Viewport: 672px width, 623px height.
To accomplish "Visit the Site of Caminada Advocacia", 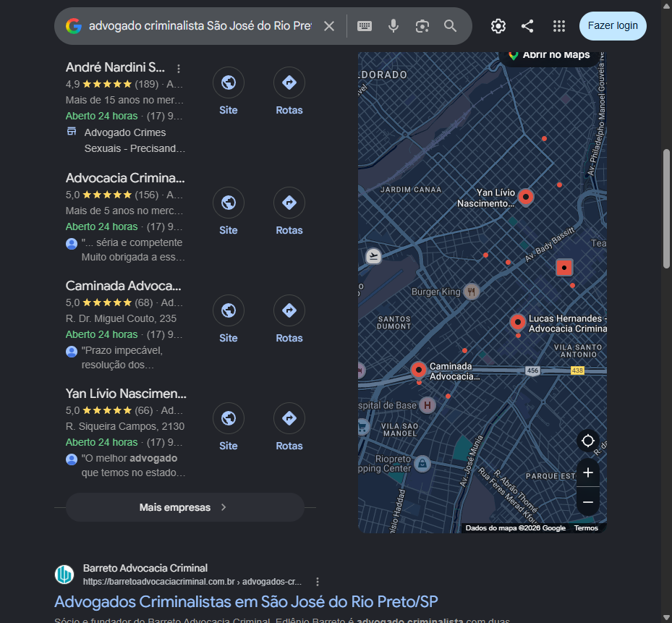I will point(229,319).
